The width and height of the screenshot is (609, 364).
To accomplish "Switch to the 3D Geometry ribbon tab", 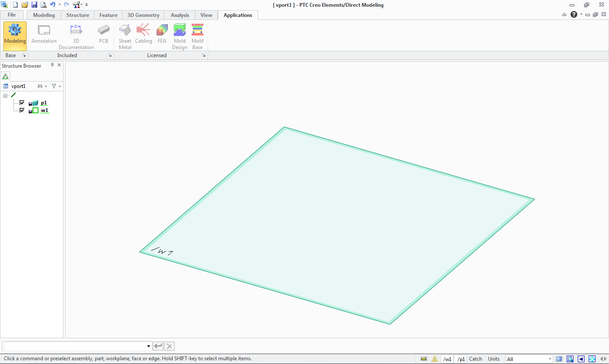I will (x=143, y=15).
